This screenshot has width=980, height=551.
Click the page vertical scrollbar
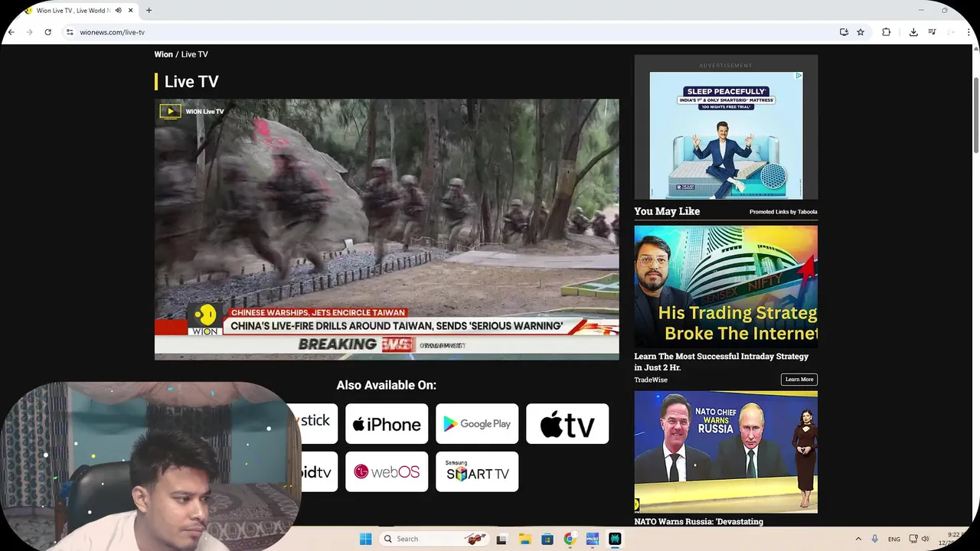[975, 115]
